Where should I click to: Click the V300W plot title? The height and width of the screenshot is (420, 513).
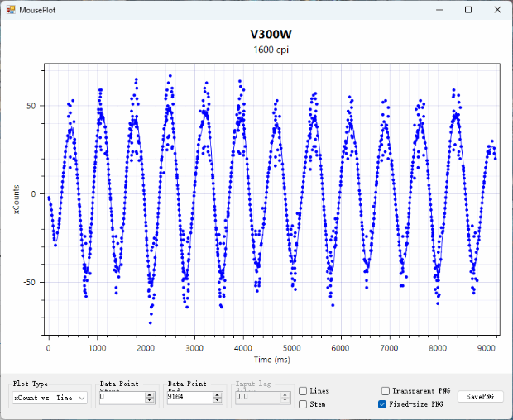coord(271,35)
